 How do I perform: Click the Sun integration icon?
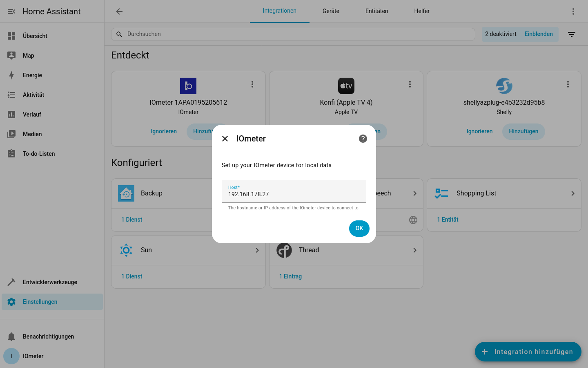pyautogui.click(x=126, y=250)
